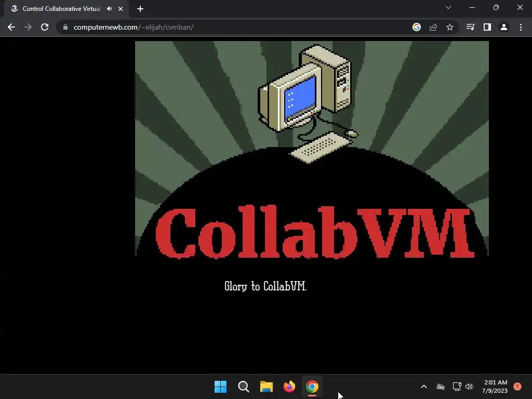Image resolution: width=532 pixels, height=399 pixels.
Task: Go back to the previous page
Action: [11, 27]
